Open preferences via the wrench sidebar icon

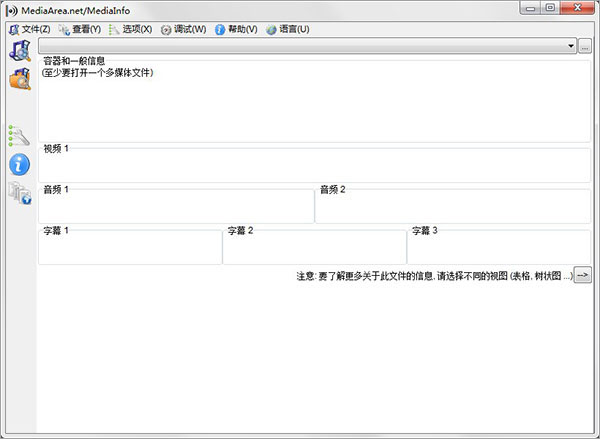point(19,135)
